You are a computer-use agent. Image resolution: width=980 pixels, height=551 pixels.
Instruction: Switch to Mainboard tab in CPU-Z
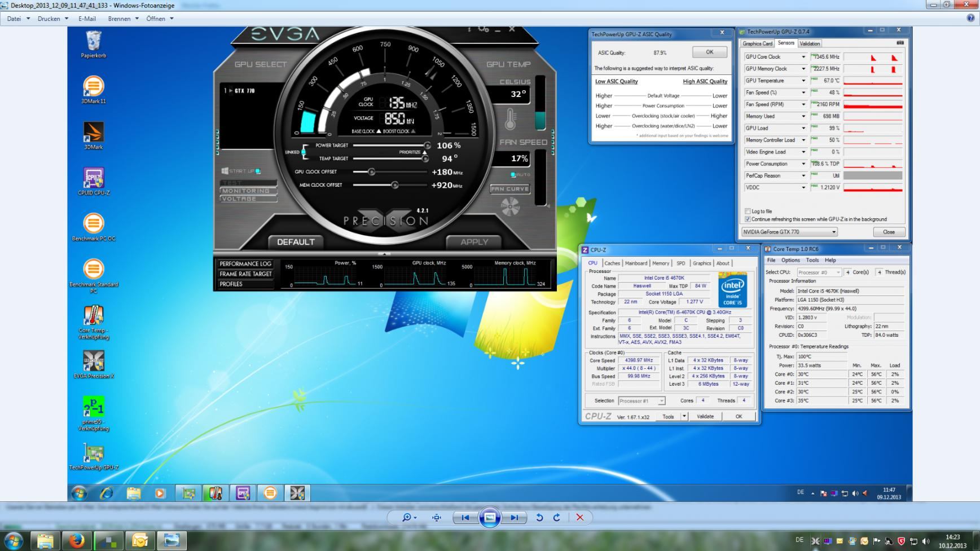coord(636,263)
